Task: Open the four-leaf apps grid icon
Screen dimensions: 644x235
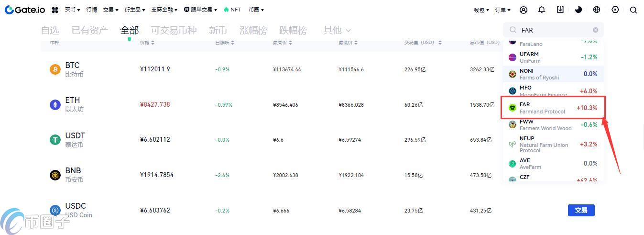Action: (x=55, y=10)
